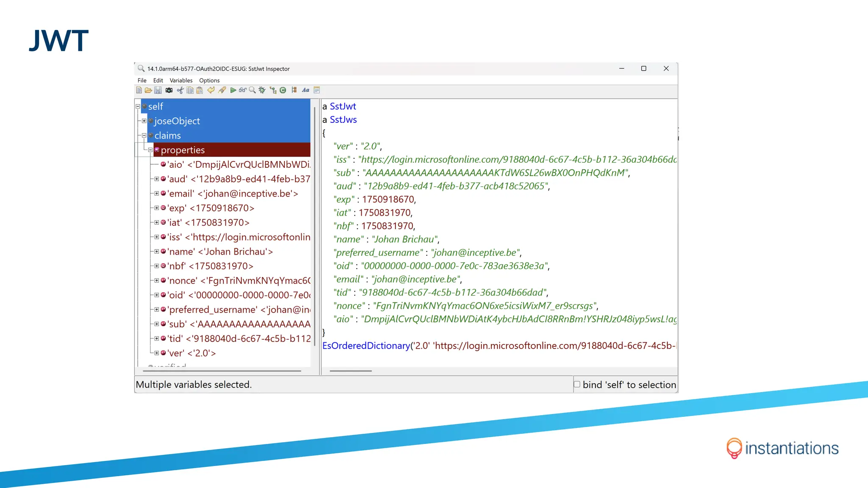
Task: Click the glasses inspect icon
Action: (x=242, y=90)
